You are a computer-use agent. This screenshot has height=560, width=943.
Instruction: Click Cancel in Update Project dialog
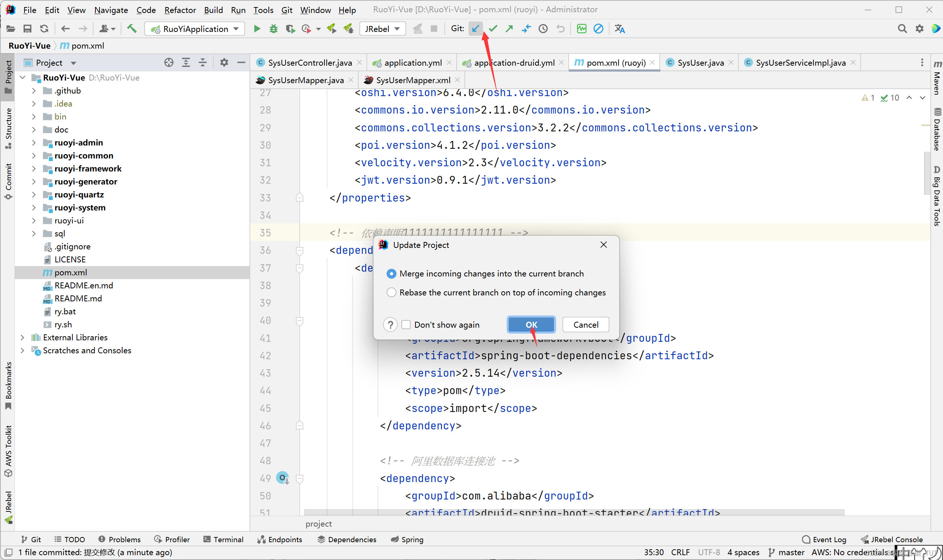[x=585, y=324]
